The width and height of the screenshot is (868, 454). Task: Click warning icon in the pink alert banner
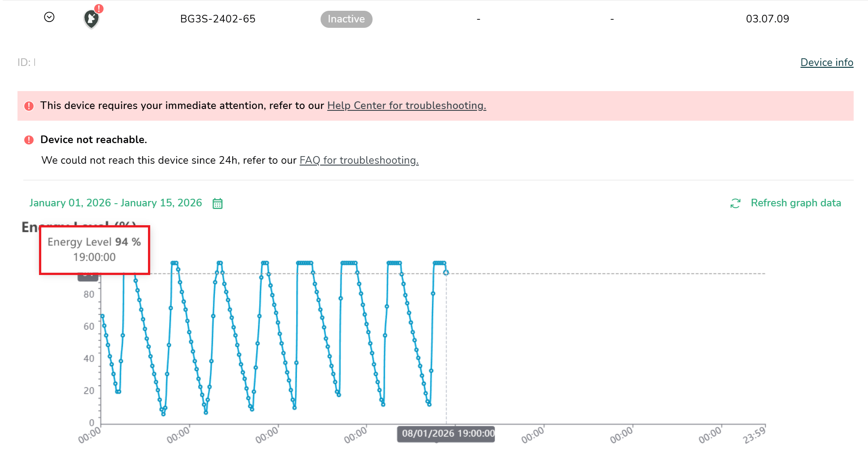29,106
